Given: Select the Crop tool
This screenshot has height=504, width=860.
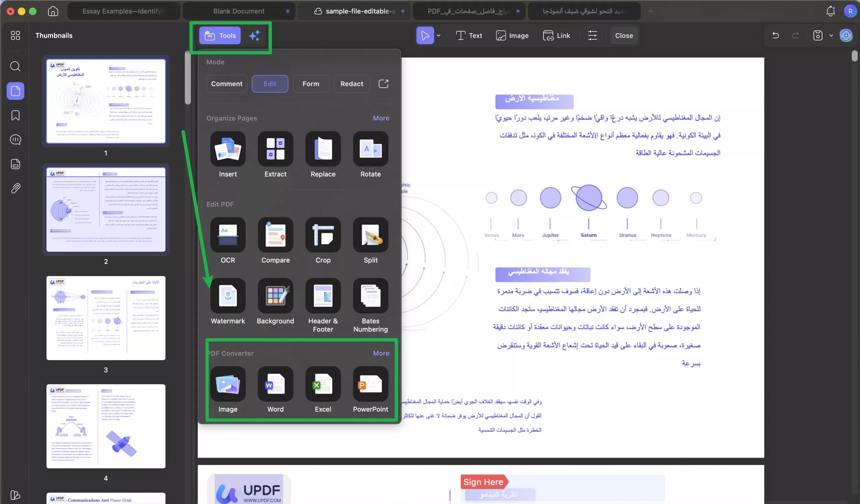Looking at the screenshot, I should pyautogui.click(x=323, y=241).
